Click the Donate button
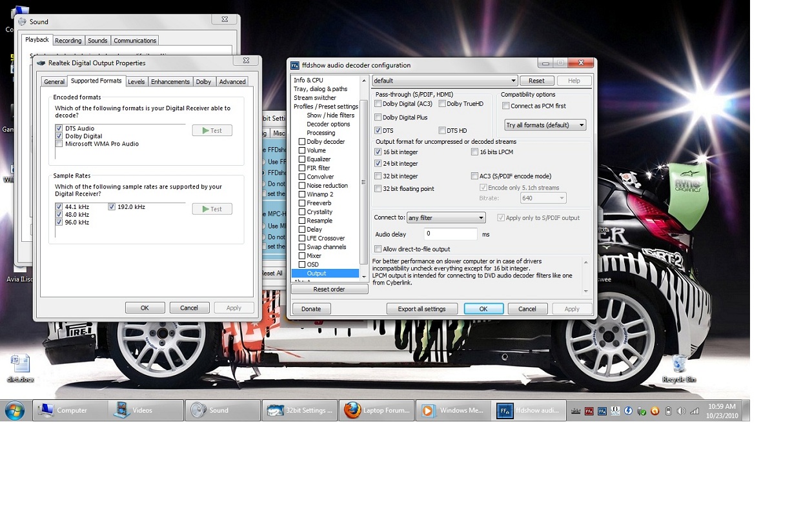This screenshot has height=507, width=812. [x=311, y=309]
